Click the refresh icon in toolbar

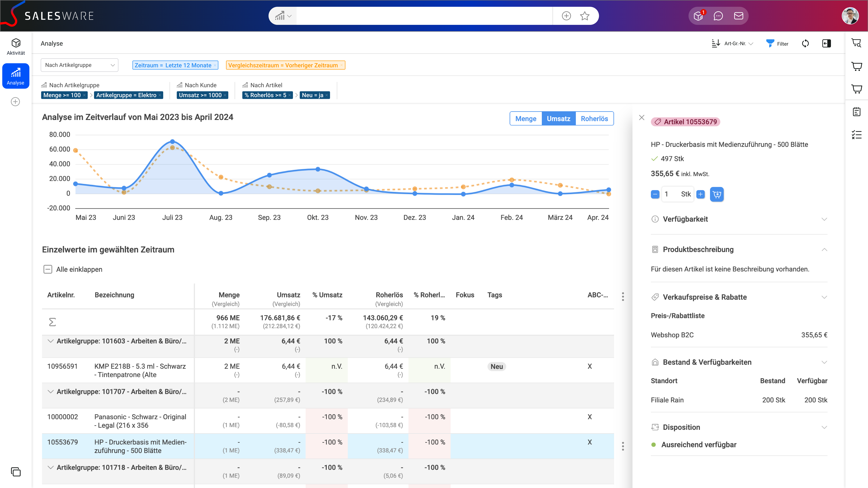(x=805, y=43)
